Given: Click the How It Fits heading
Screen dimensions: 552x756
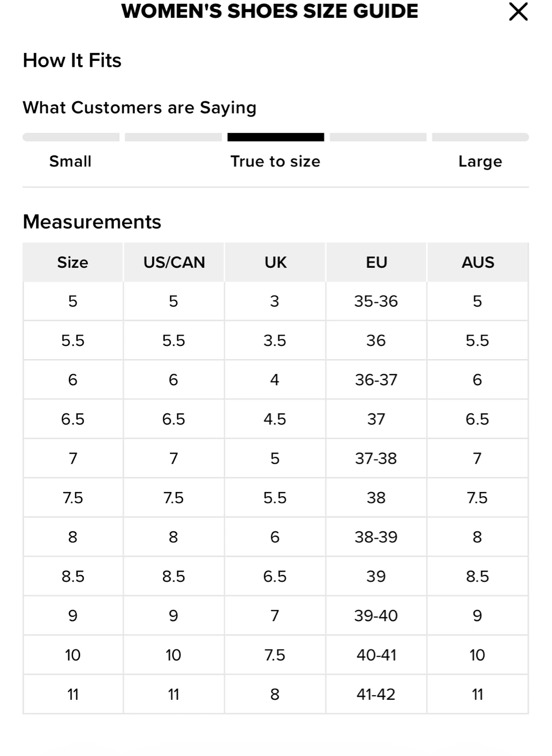Looking at the screenshot, I should point(72,60).
